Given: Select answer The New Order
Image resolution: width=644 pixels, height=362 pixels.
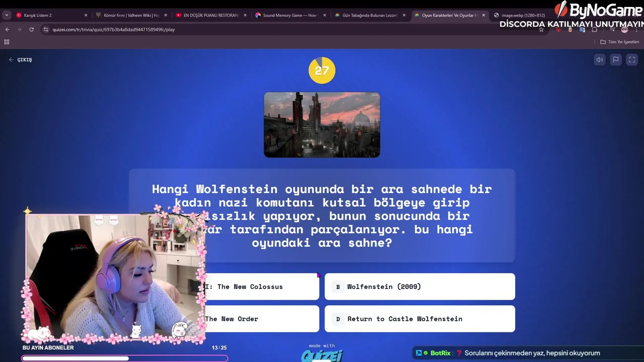Looking at the screenshot, I should [x=262, y=319].
